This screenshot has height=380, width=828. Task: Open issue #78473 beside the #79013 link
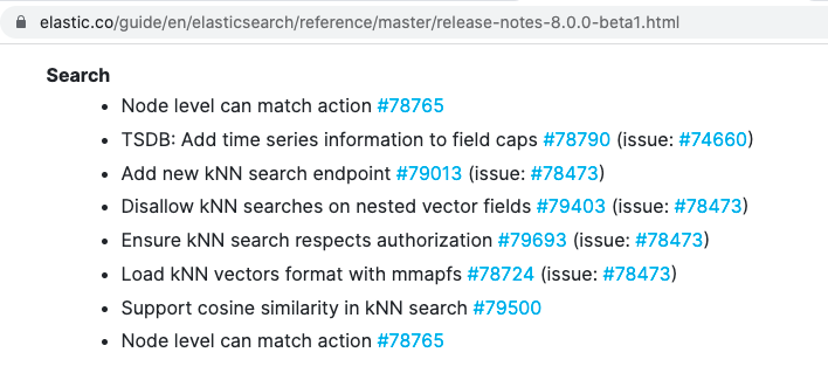pos(564,173)
